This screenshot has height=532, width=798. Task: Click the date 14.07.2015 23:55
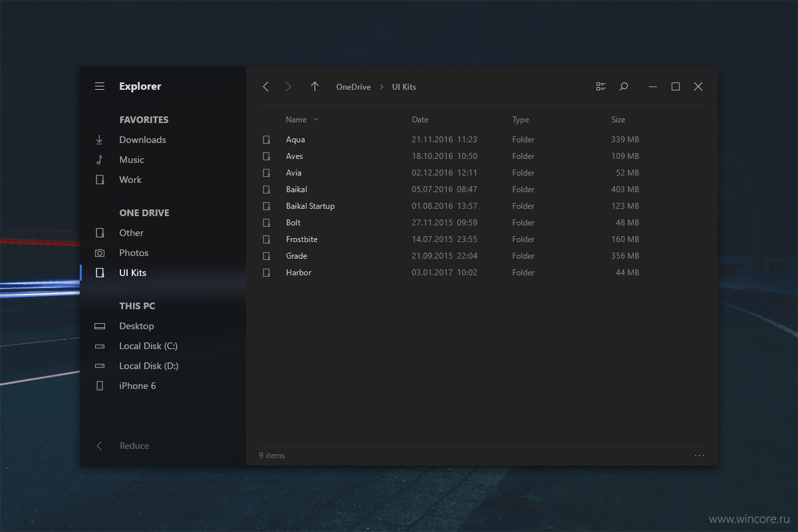[x=444, y=239]
